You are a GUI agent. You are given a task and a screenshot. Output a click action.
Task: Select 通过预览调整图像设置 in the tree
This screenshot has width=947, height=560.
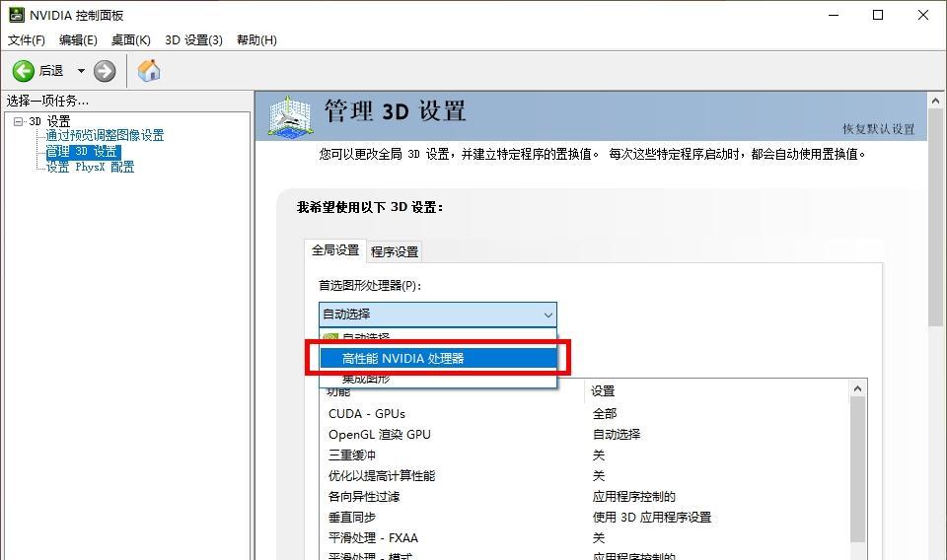pyautogui.click(x=106, y=135)
